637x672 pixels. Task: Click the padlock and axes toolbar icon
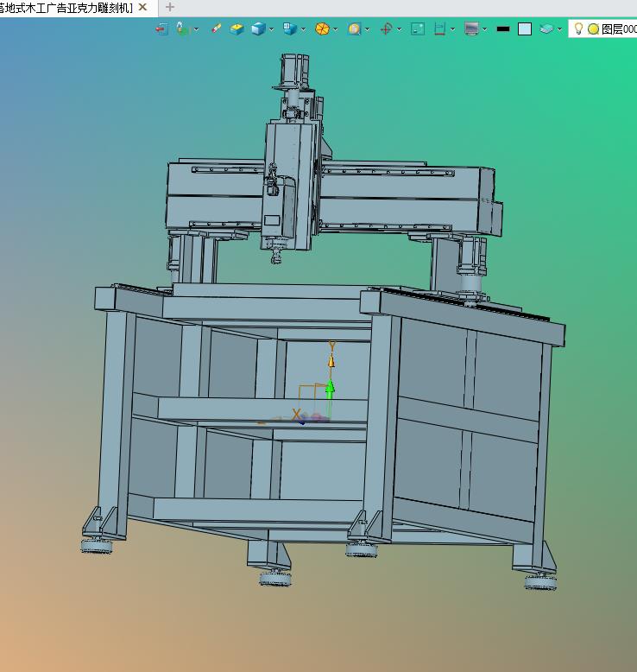pyautogui.click(x=183, y=29)
